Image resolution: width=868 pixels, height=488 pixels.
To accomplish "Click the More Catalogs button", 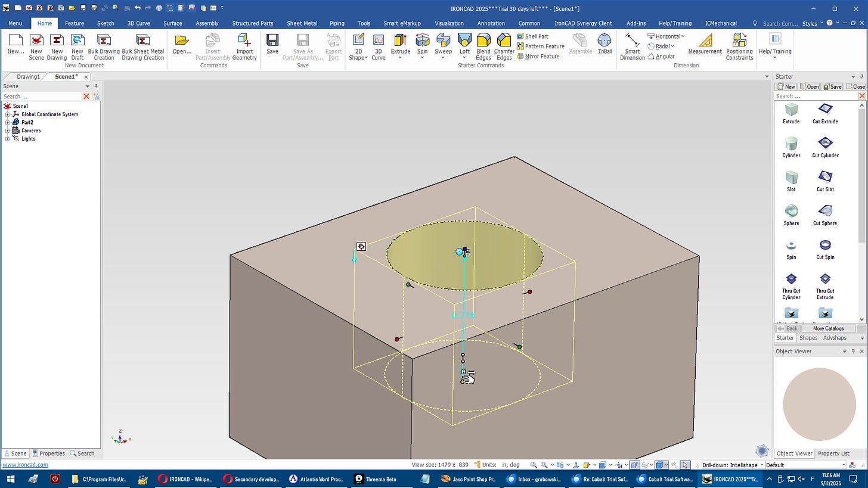I will click(828, 328).
